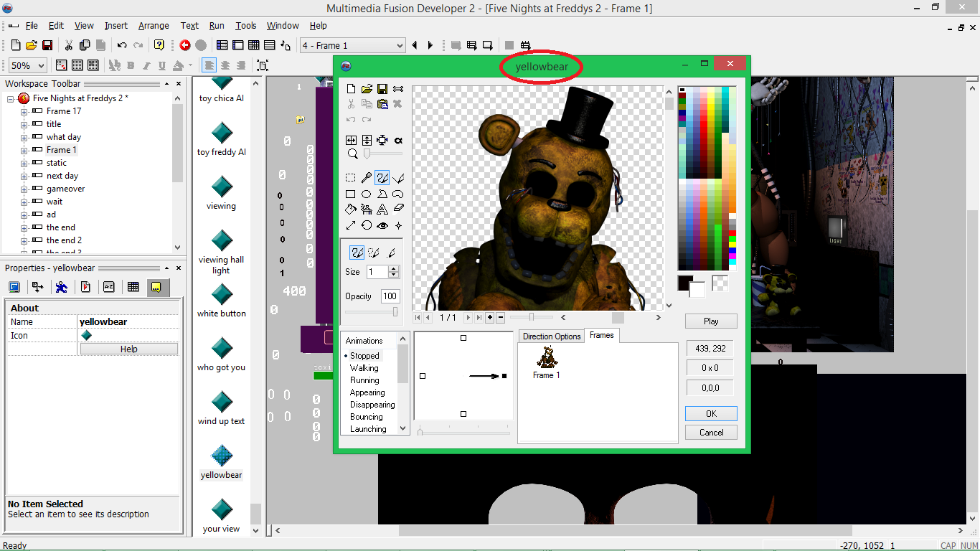Switch to the Direction Options tab
This screenshot has height=551, width=980.
(x=552, y=336)
